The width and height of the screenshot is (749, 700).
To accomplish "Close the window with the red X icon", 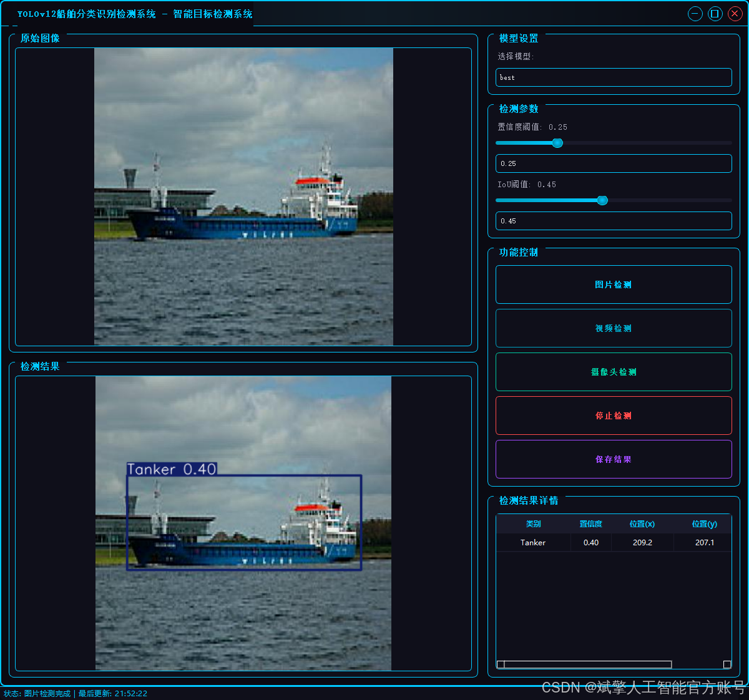I will tap(735, 14).
